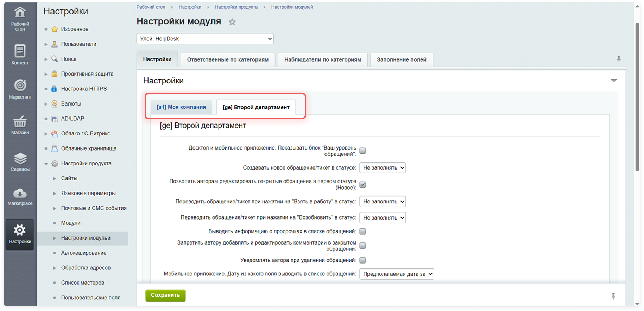The width and height of the screenshot is (644, 311).
Task: Open Автокеширование in the settings tree
Action: coord(83,253)
